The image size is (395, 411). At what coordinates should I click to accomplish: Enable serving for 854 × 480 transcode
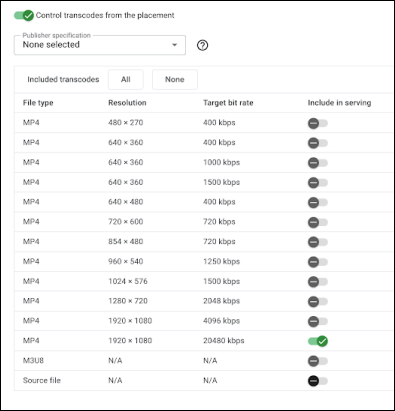click(x=318, y=242)
